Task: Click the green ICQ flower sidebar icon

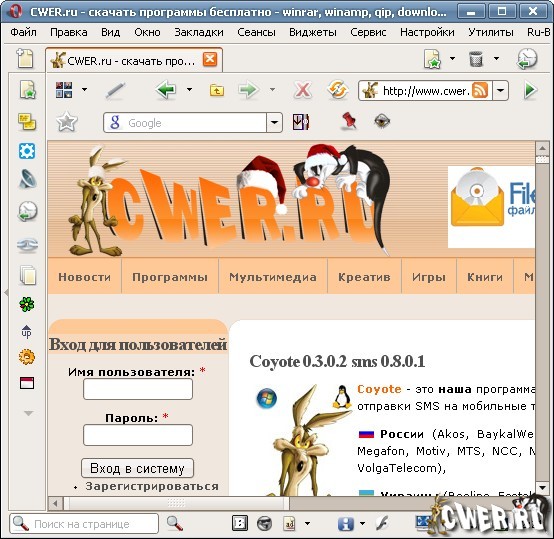Action: click(27, 304)
